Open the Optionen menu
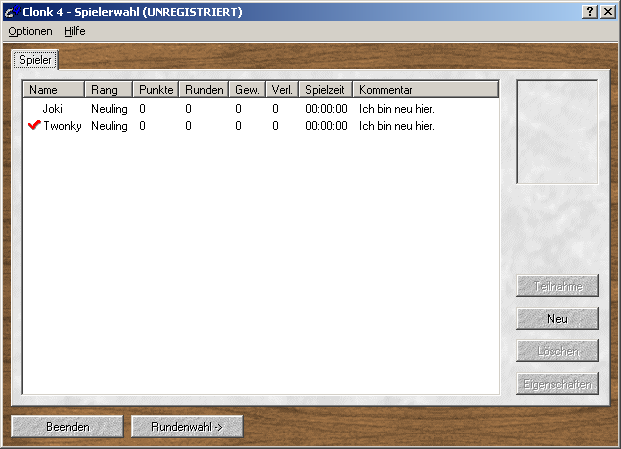Screen dimensions: 621x449 point(30,31)
